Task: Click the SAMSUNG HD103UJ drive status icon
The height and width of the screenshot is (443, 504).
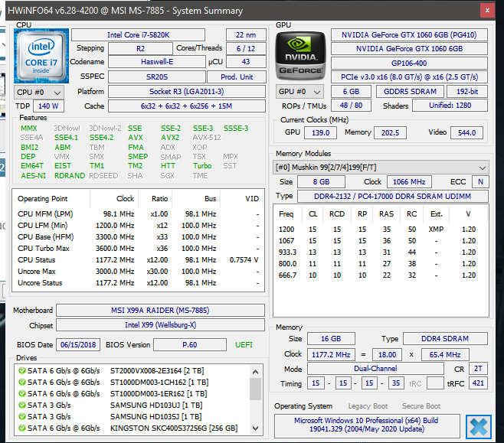Action: (22, 405)
